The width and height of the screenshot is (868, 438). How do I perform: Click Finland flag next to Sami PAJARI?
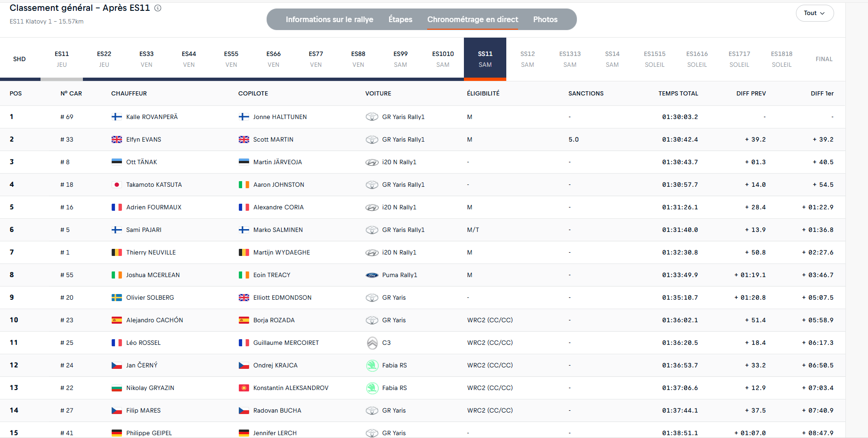coord(117,230)
